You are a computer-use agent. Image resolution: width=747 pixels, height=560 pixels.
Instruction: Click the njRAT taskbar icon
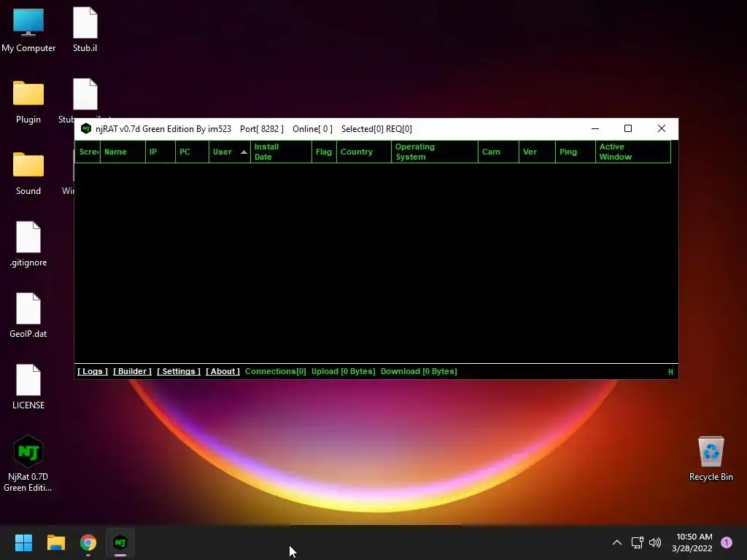120,542
